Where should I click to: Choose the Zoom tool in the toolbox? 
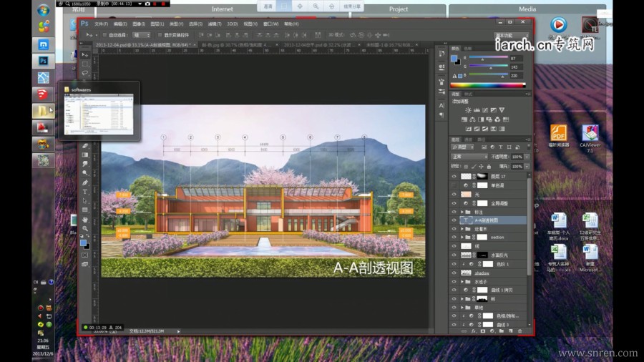pyautogui.click(x=85, y=229)
